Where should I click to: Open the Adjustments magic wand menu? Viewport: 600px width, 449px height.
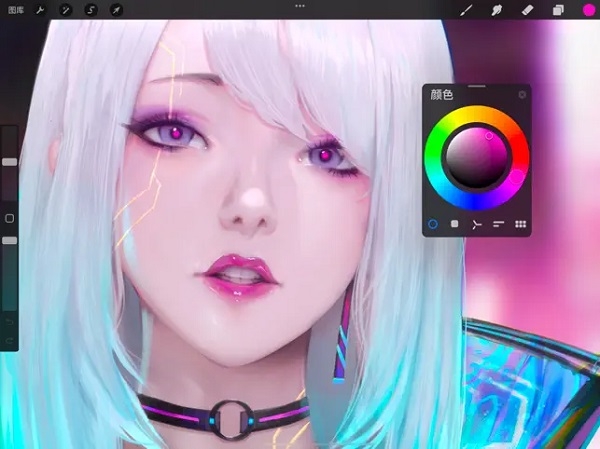tap(66, 10)
